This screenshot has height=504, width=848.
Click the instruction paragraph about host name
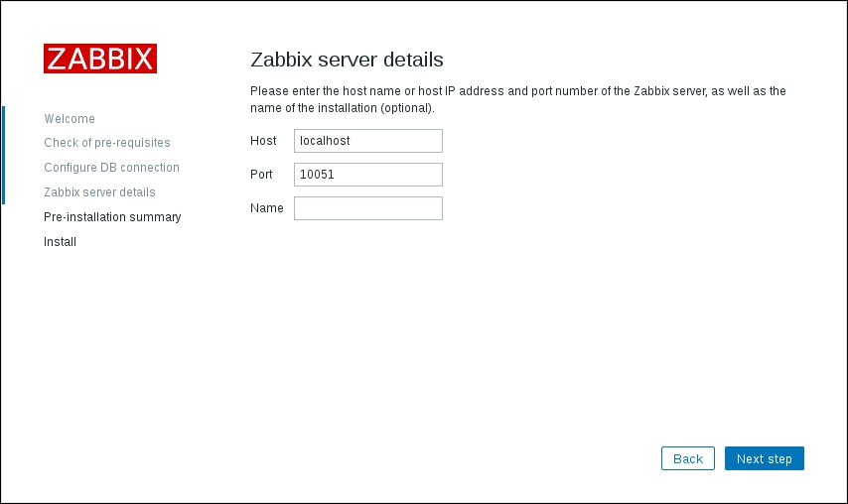tap(517, 99)
